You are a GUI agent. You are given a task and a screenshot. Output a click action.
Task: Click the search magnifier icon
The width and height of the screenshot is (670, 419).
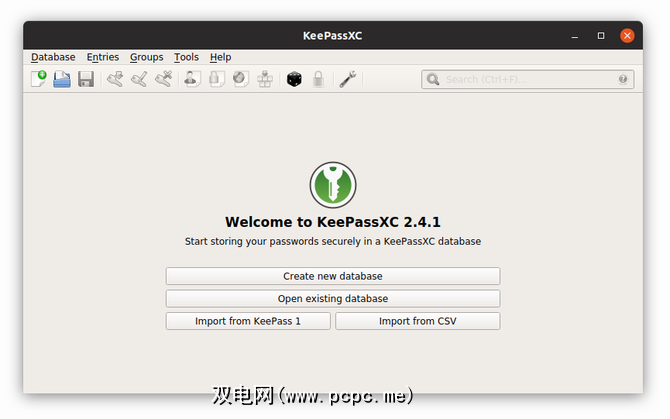pos(433,79)
